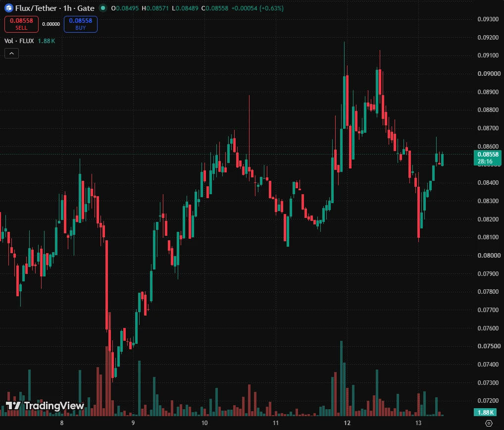
Task: Click the blue BUY button
Action: click(81, 24)
